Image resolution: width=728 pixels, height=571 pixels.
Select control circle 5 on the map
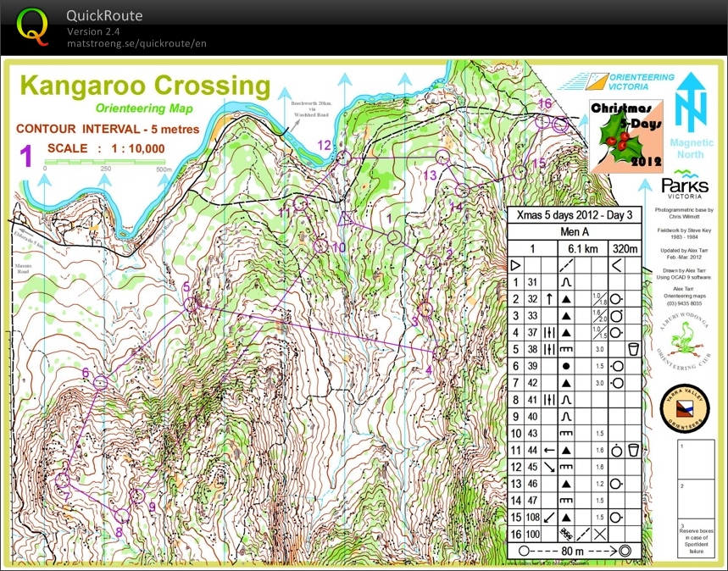click(192, 304)
